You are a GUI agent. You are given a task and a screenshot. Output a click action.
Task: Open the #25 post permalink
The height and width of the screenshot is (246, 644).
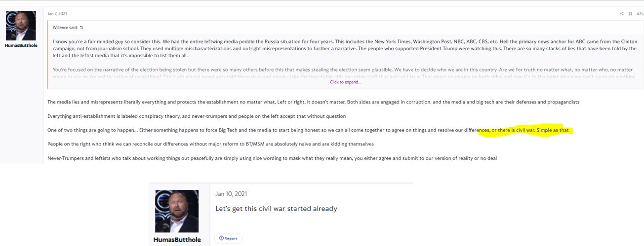640,14
